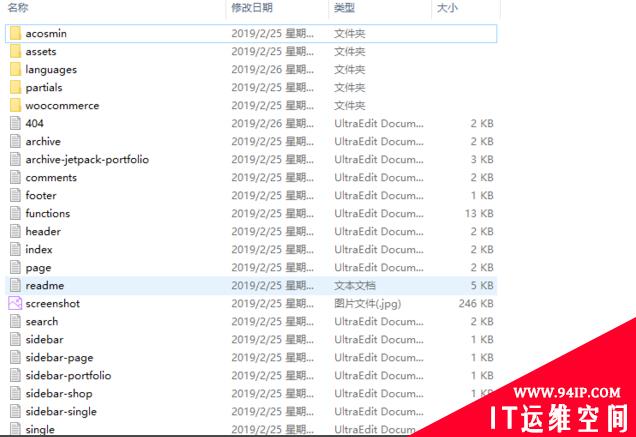Click the 图片文件(.jpg) type cell
The width and height of the screenshot is (636, 437).
tap(367, 304)
